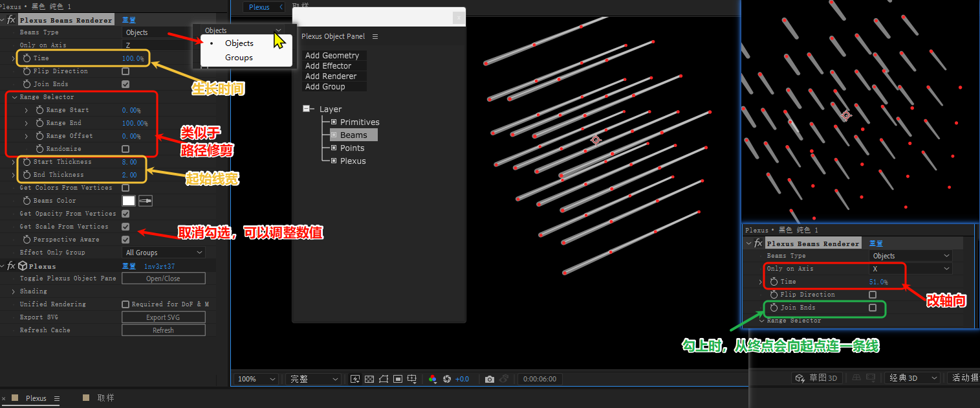Click the Start Thickness stopwatch
This screenshot has width=980, height=408.
(x=27, y=162)
